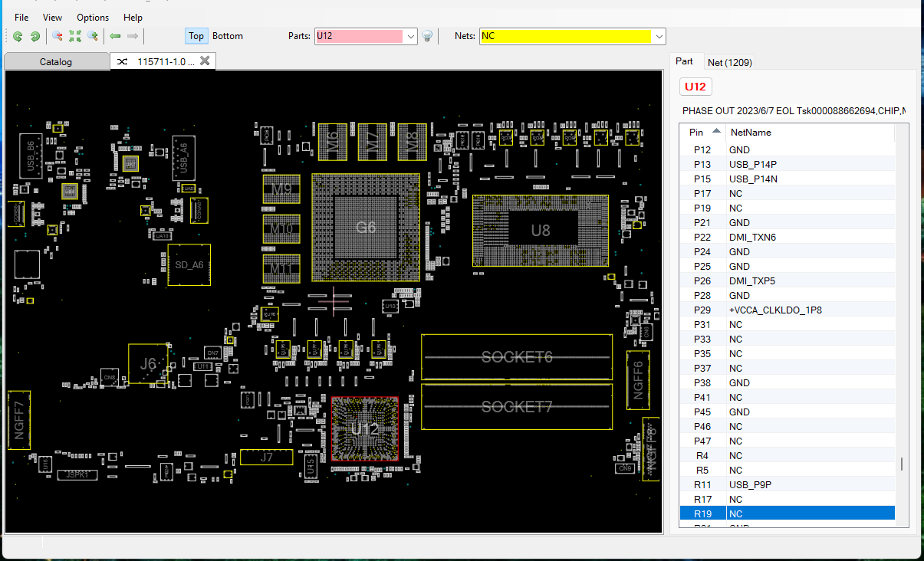Expand the Nets dropdown list
Image resolution: width=924 pixels, height=561 pixels.
coord(659,36)
